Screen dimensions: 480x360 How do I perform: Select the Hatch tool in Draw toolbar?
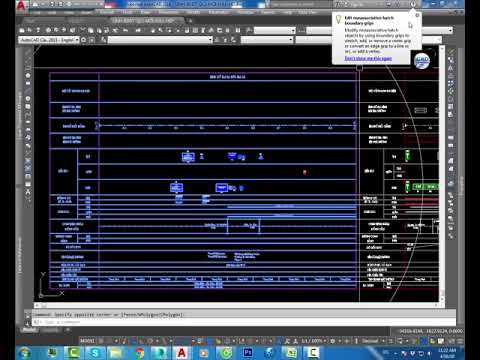(28, 160)
